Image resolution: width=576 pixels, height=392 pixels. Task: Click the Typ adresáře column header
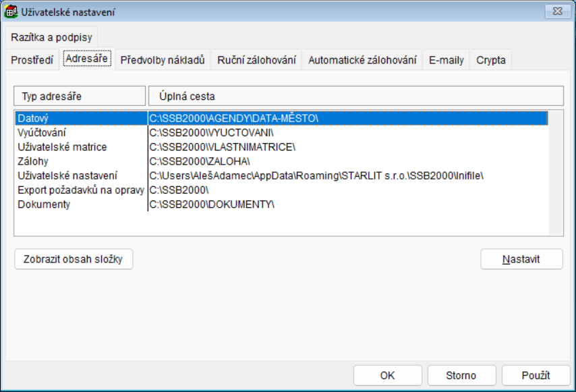tap(80, 96)
